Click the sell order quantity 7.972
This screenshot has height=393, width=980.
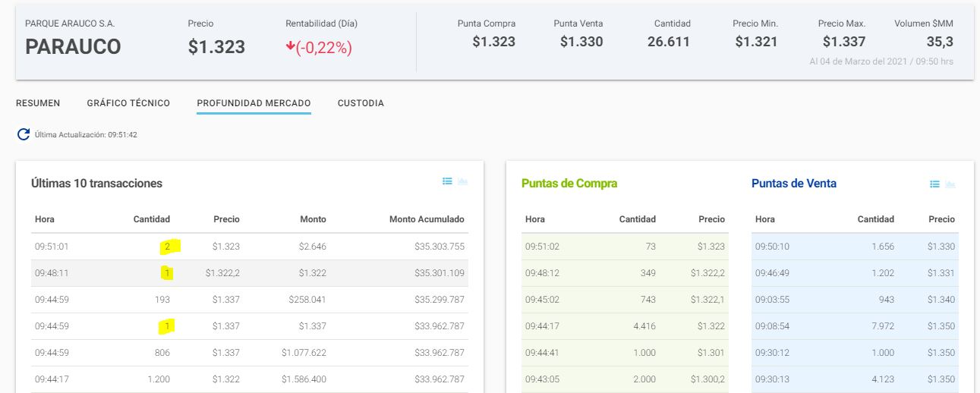(882, 326)
